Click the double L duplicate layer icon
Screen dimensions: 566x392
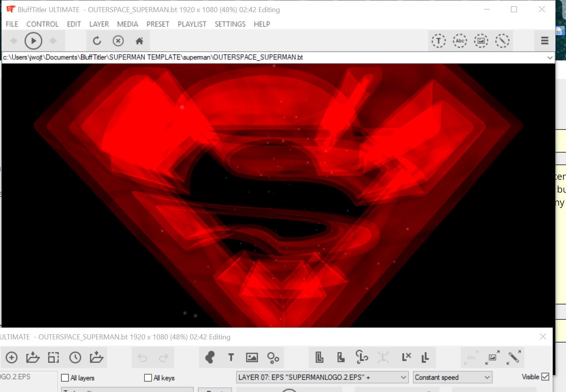click(x=425, y=357)
